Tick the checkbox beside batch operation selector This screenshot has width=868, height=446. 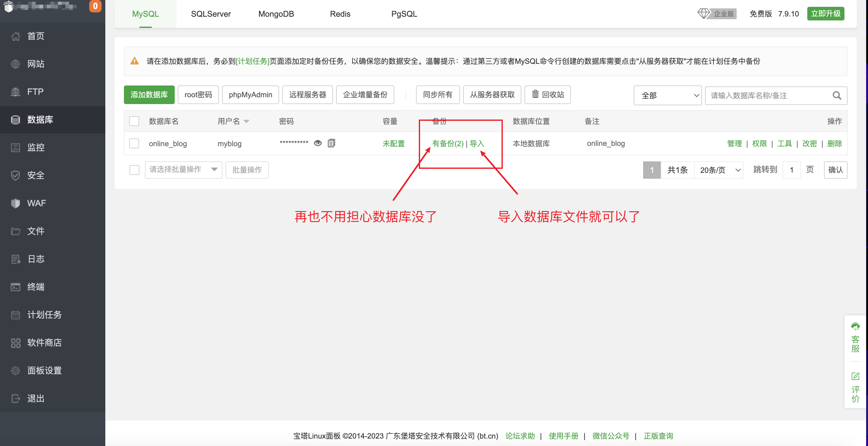[x=134, y=170]
